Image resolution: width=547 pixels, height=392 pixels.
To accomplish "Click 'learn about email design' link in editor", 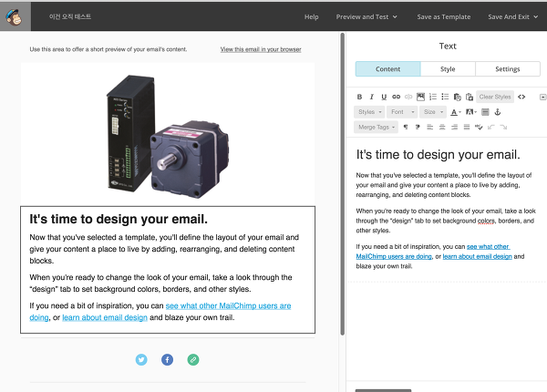I will (477, 256).
